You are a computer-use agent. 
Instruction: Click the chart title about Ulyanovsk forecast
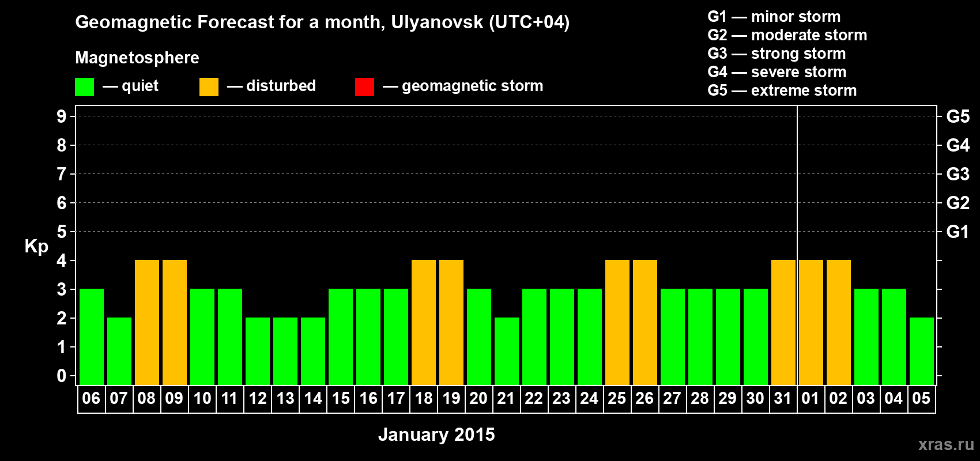tap(322, 22)
